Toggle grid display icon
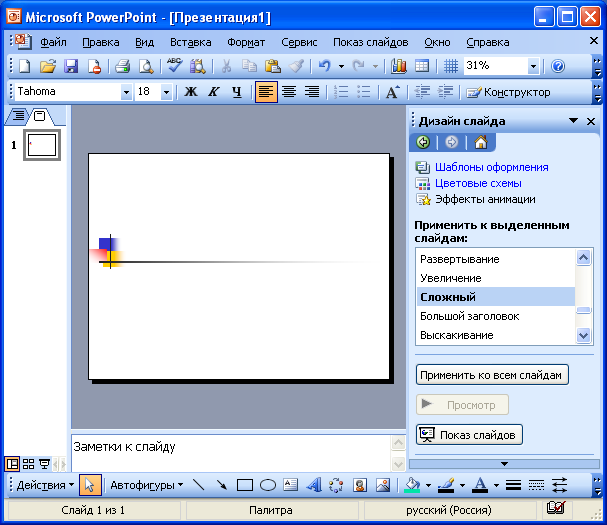 coord(451,66)
